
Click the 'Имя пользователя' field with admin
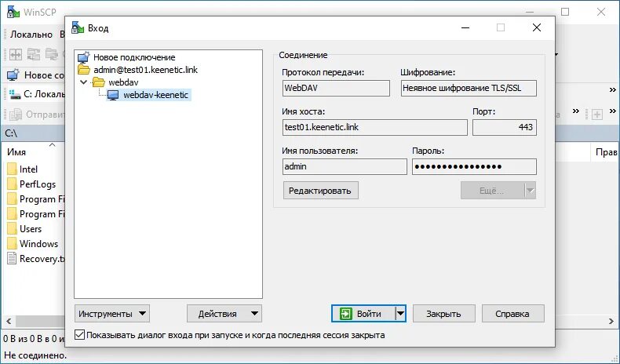click(x=345, y=166)
